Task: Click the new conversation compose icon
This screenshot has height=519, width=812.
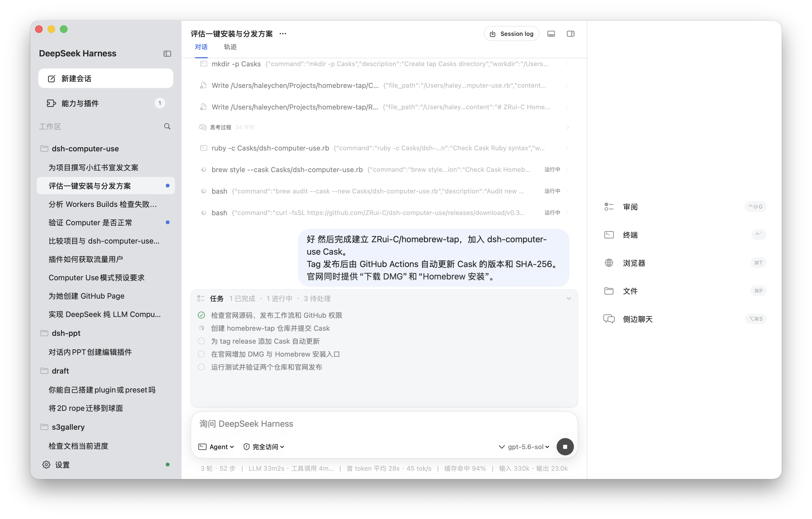Action: click(x=52, y=78)
